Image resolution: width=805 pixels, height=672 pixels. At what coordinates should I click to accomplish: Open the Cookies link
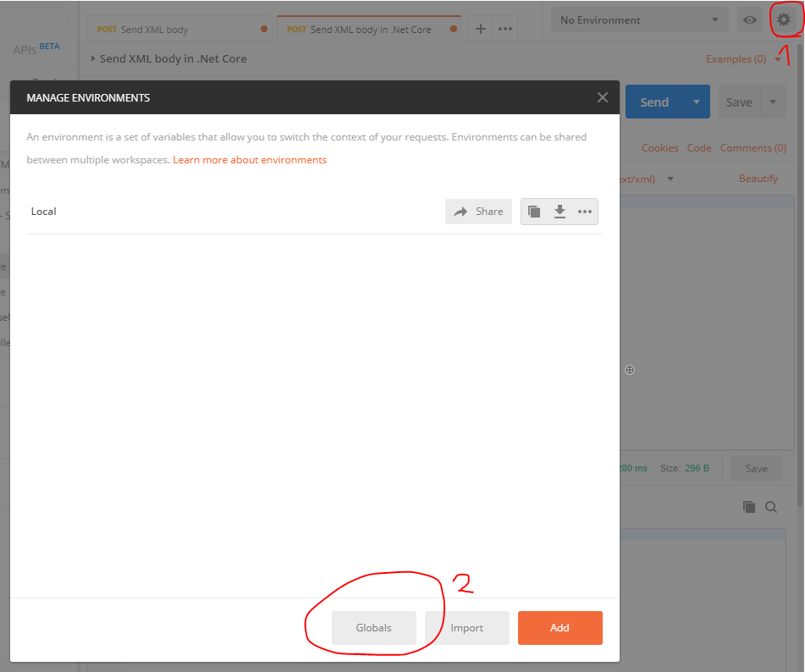(x=659, y=148)
